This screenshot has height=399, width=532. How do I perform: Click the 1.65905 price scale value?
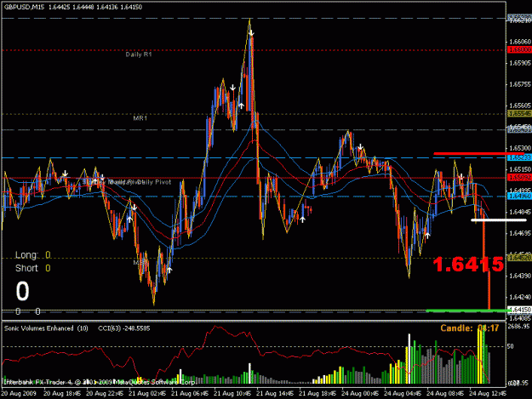point(520,63)
